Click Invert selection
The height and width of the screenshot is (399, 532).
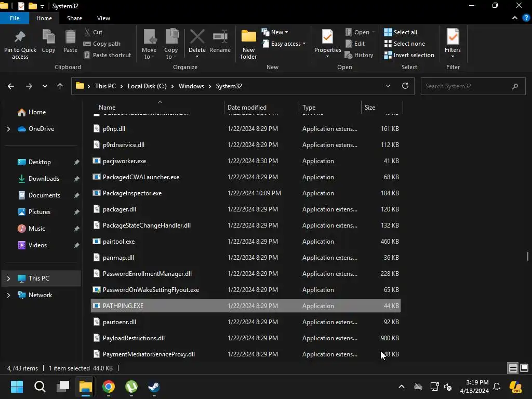409,55
